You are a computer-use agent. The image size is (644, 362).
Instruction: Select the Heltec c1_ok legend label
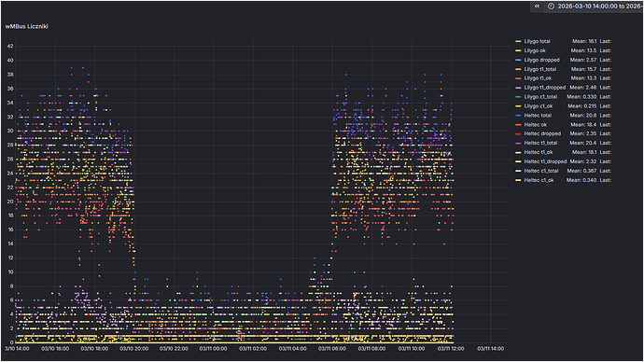[x=539, y=180]
